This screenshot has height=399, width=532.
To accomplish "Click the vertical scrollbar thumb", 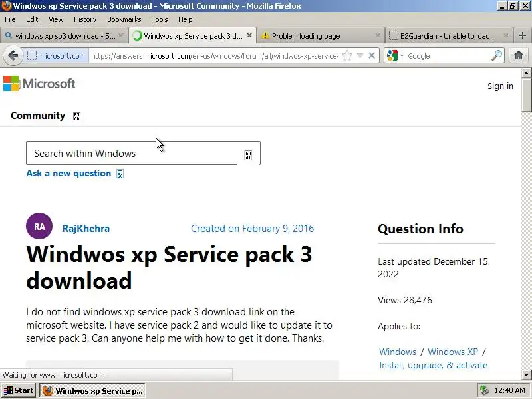I will [526, 95].
